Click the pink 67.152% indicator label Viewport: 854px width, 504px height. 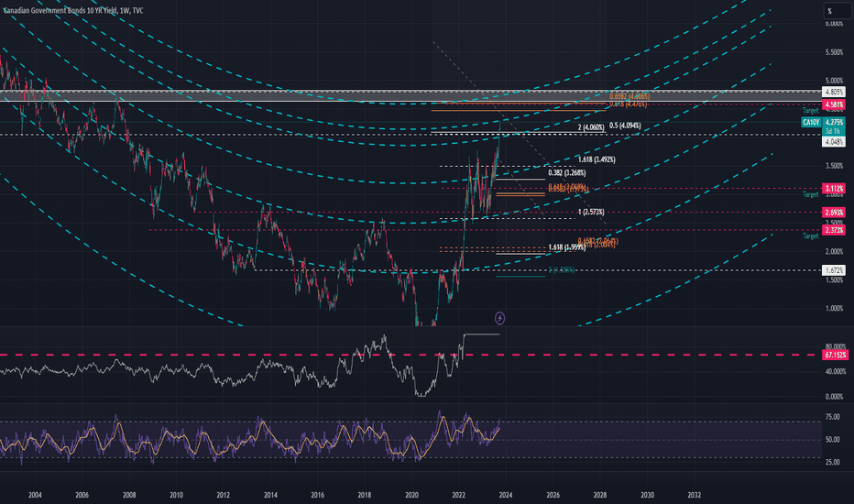pyautogui.click(x=835, y=355)
